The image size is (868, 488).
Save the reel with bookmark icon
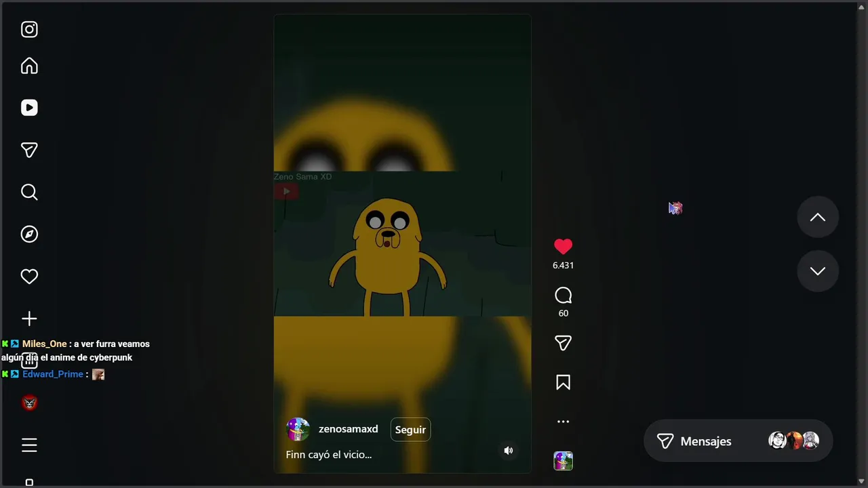563,382
